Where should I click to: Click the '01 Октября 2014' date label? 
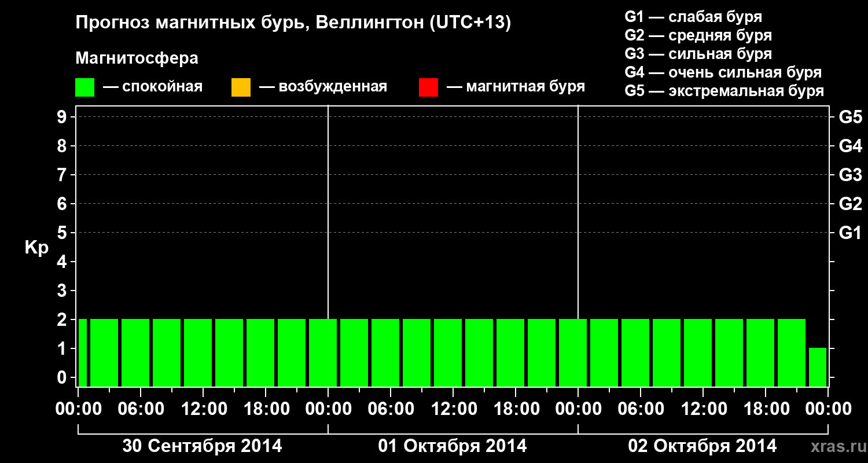coord(453,446)
